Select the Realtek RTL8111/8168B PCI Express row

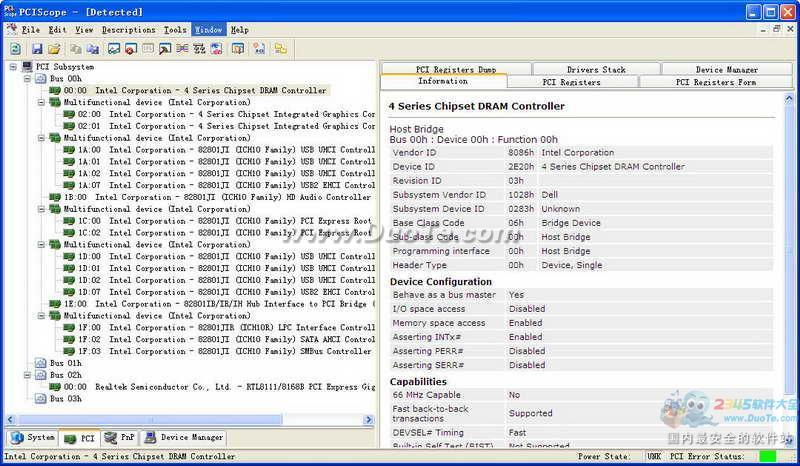211,387
